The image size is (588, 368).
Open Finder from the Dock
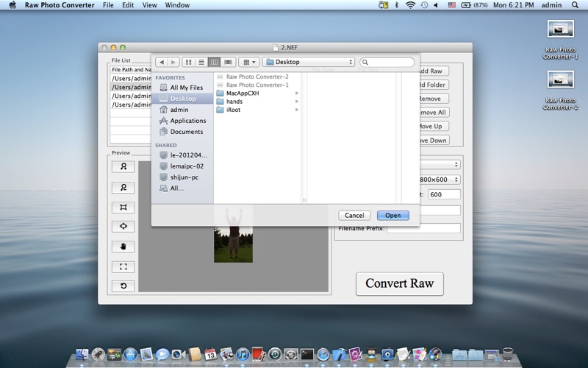coord(82,354)
